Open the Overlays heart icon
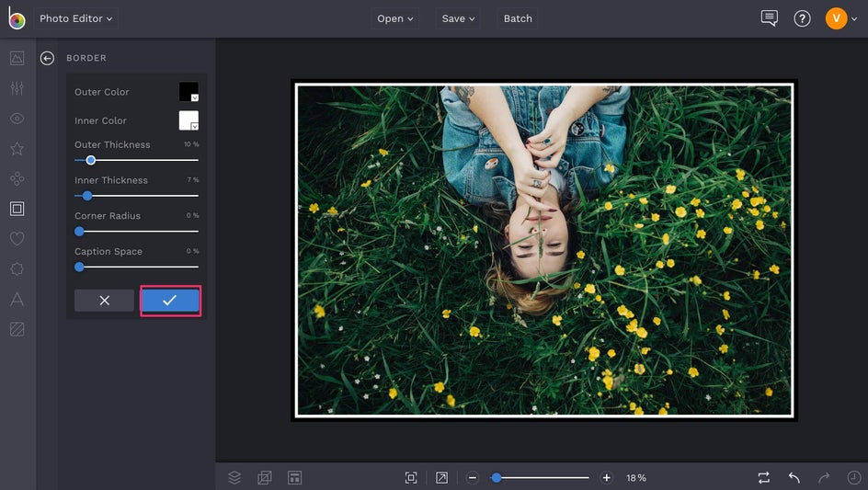This screenshot has height=490, width=868. pyautogui.click(x=17, y=239)
